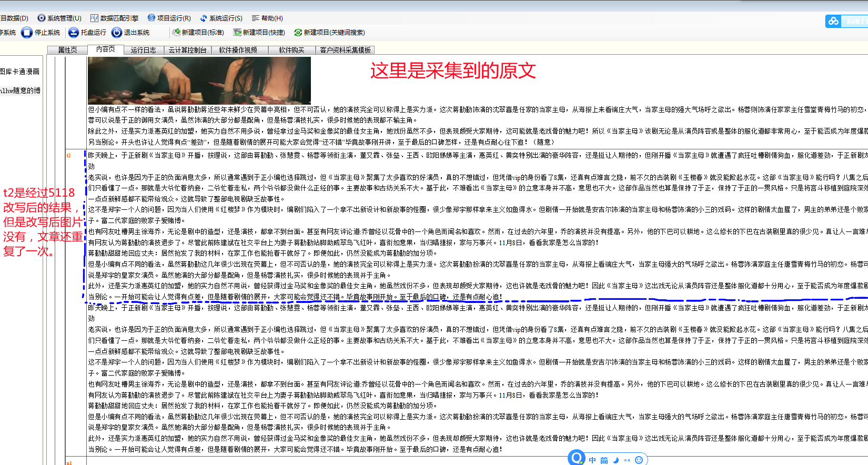Screen dimensions: 868x465
Task: Select 图库卡通漫画 in the left panel
Action: click(20, 72)
